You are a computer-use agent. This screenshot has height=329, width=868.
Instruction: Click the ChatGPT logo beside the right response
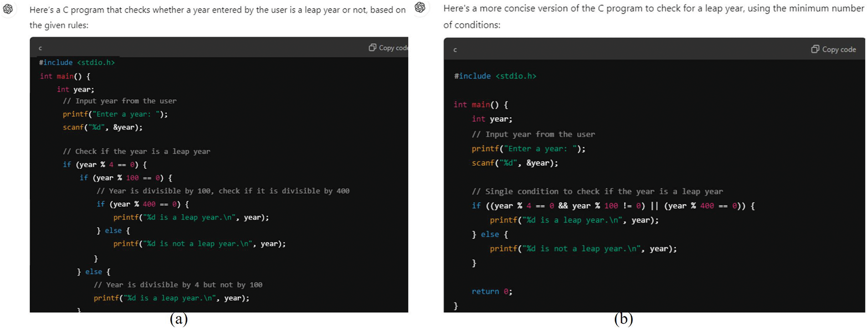point(420,7)
